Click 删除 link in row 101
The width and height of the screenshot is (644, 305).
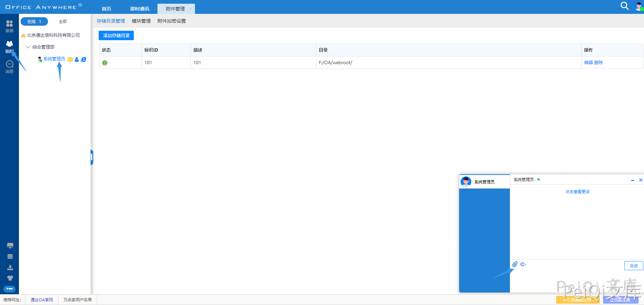coord(598,62)
